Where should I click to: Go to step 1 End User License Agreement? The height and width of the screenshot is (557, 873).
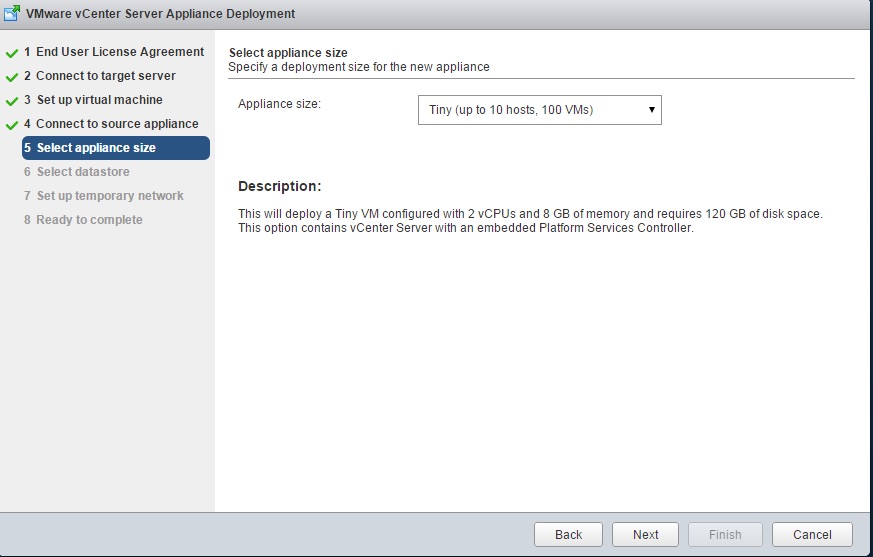(114, 52)
